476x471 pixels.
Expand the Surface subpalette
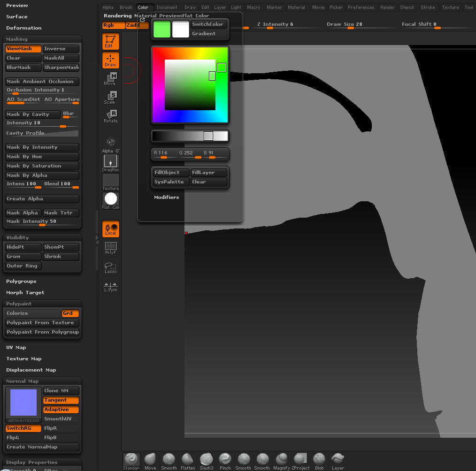17,17
